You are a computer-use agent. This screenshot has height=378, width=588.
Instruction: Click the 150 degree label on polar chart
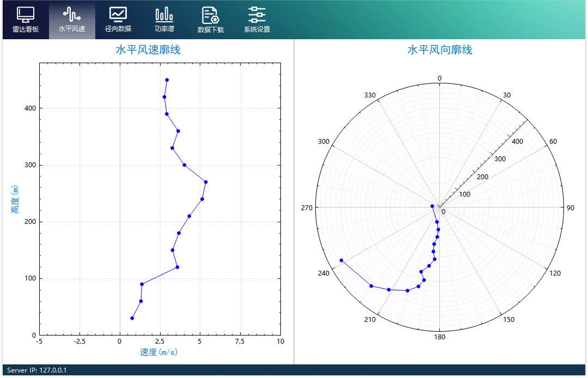[509, 320]
